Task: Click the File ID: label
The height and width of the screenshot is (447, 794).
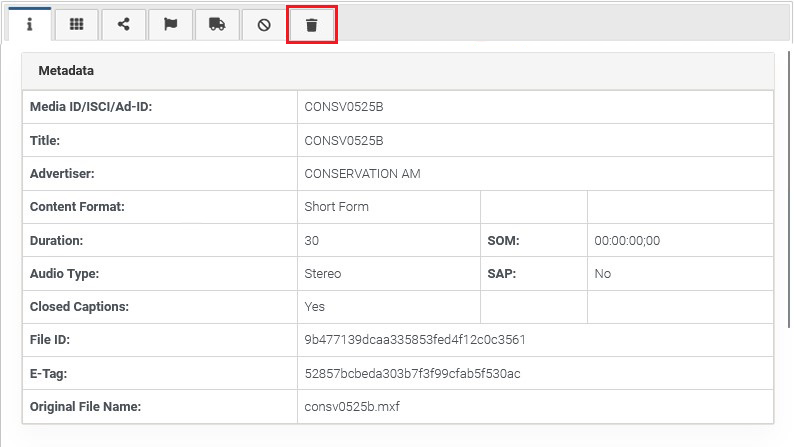Action: pyautogui.click(x=50, y=340)
